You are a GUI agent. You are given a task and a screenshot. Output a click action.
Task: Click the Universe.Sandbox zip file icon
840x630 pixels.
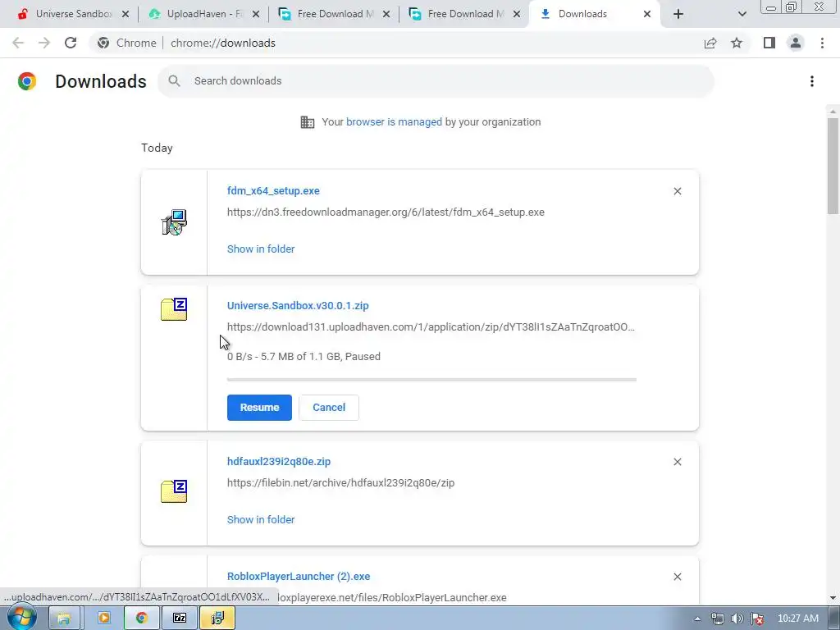174,309
